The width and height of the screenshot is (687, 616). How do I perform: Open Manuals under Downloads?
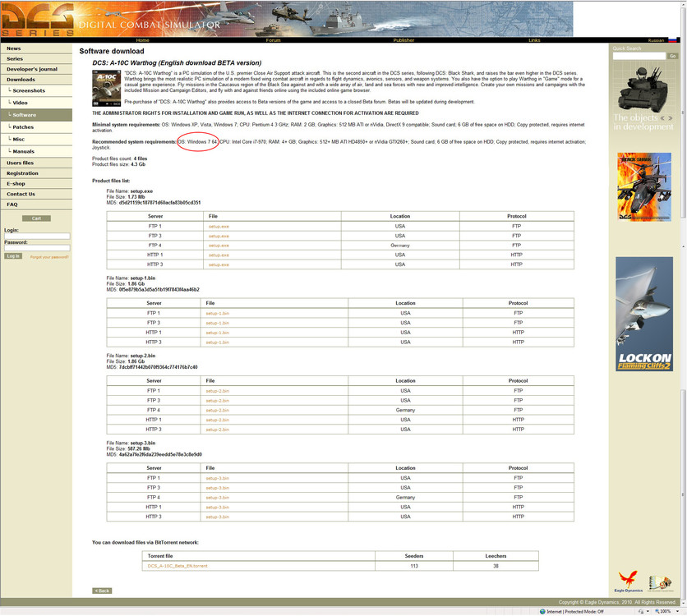tap(36, 151)
